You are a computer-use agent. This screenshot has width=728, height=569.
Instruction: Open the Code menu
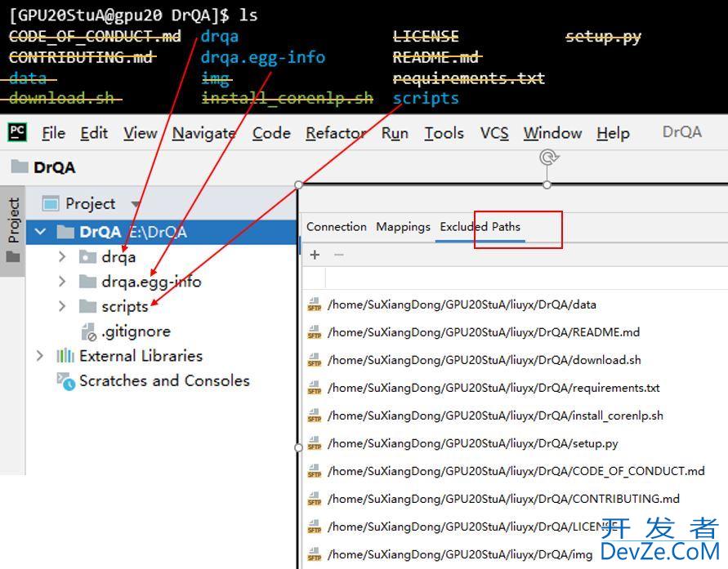click(x=271, y=133)
